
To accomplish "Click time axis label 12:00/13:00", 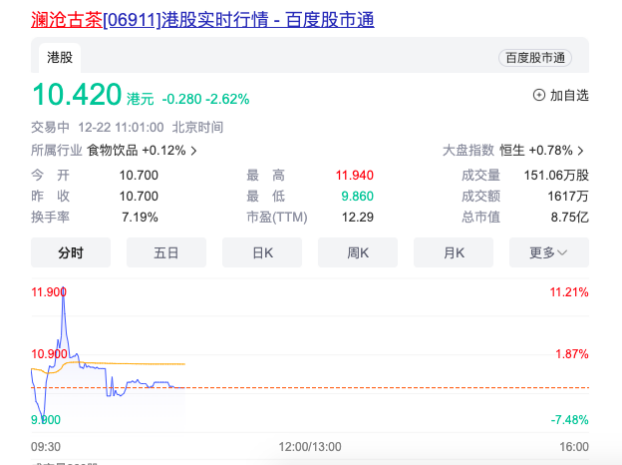I will pos(310,447).
